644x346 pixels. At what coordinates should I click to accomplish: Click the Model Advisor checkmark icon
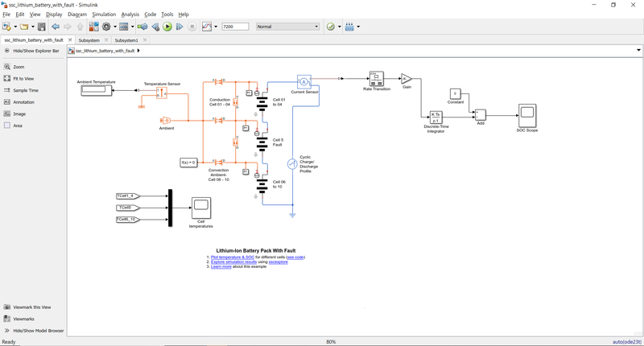(331, 27)
